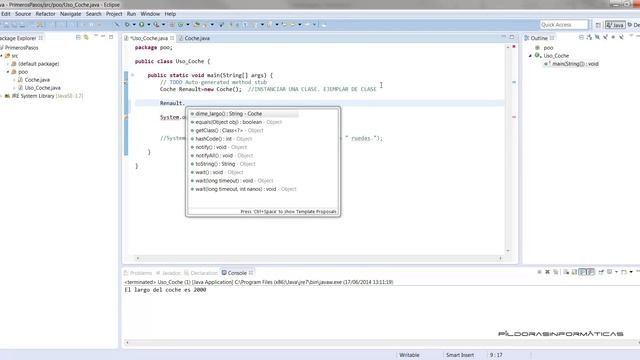The width and height of the screenshot is (640, 360).
Task: Click Remove All Terminated Launches in Console
Action: pos(556,272)
